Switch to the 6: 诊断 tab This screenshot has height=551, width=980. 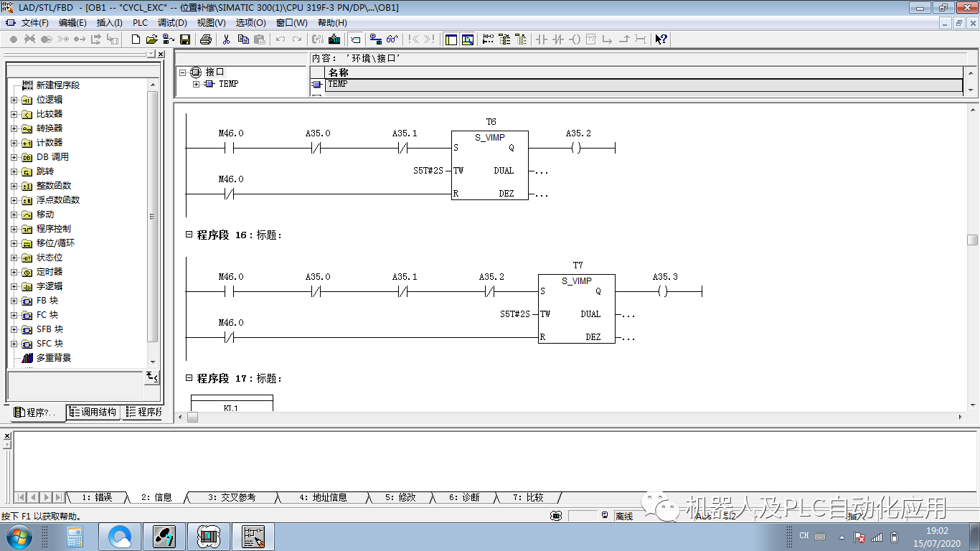click(464, 497)
